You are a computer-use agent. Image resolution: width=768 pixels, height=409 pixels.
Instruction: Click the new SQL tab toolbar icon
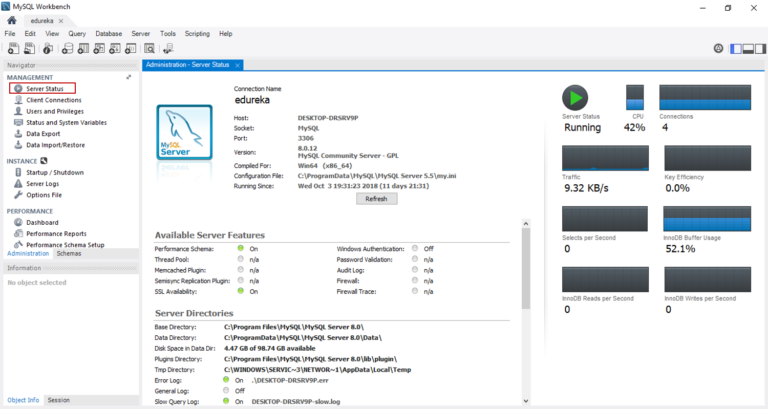(11, 47)
